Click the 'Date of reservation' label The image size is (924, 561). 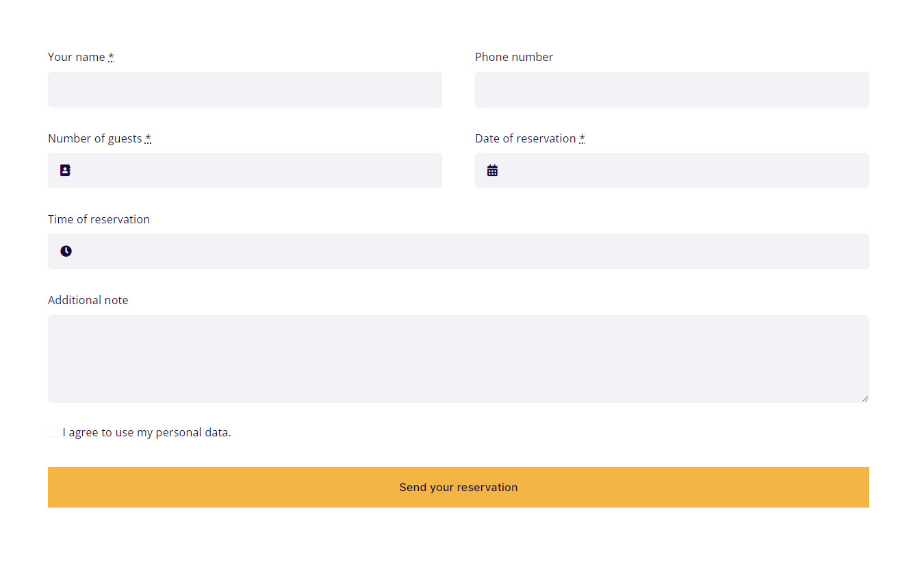coord(526,138)
